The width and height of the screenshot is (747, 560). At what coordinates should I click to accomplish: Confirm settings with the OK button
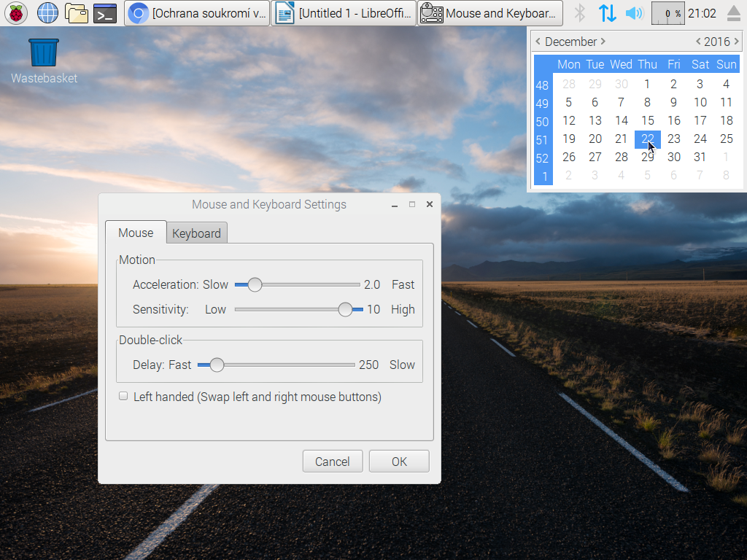(398, 461)
